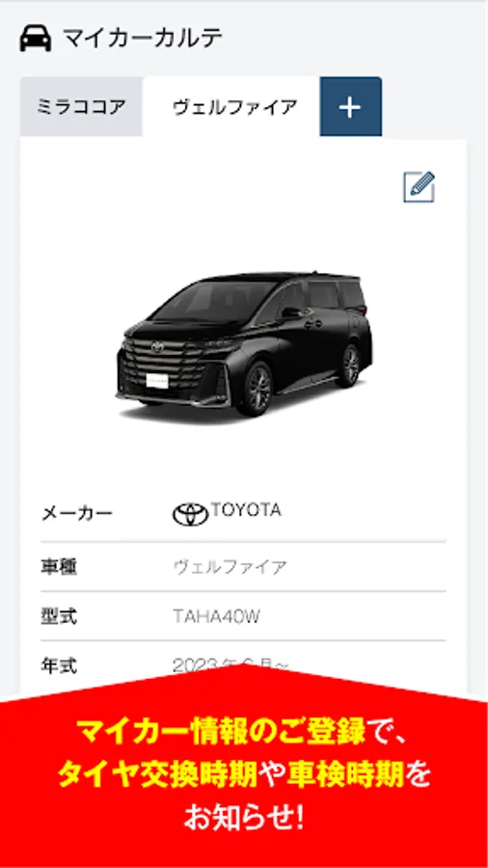
Task: Select the 年式 row label
Action: (x=59, y=665)
